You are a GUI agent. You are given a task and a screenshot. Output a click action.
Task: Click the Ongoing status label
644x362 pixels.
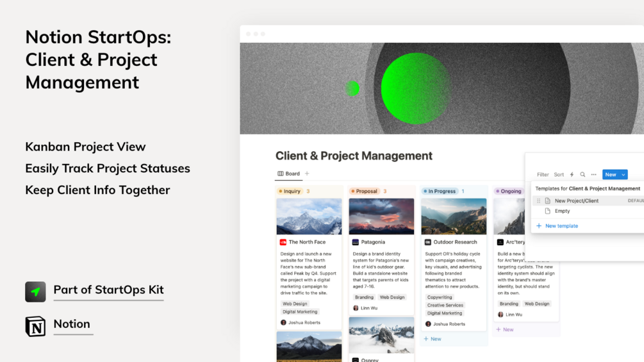click(x=509, y=192)
